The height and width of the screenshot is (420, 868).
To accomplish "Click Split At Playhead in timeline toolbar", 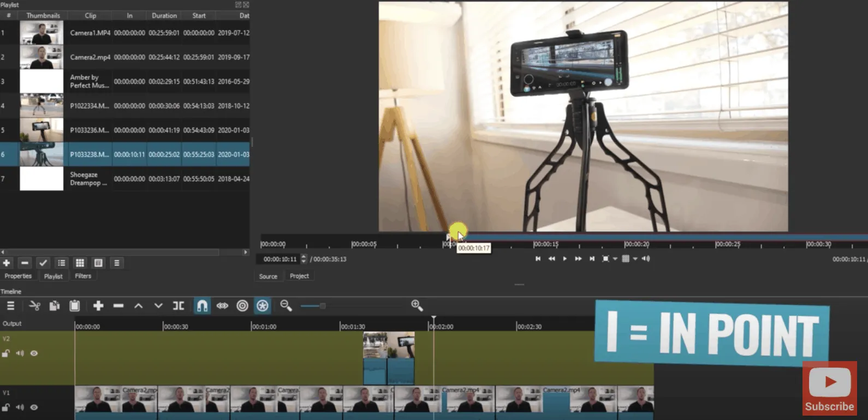I will [x=179, y=306].
